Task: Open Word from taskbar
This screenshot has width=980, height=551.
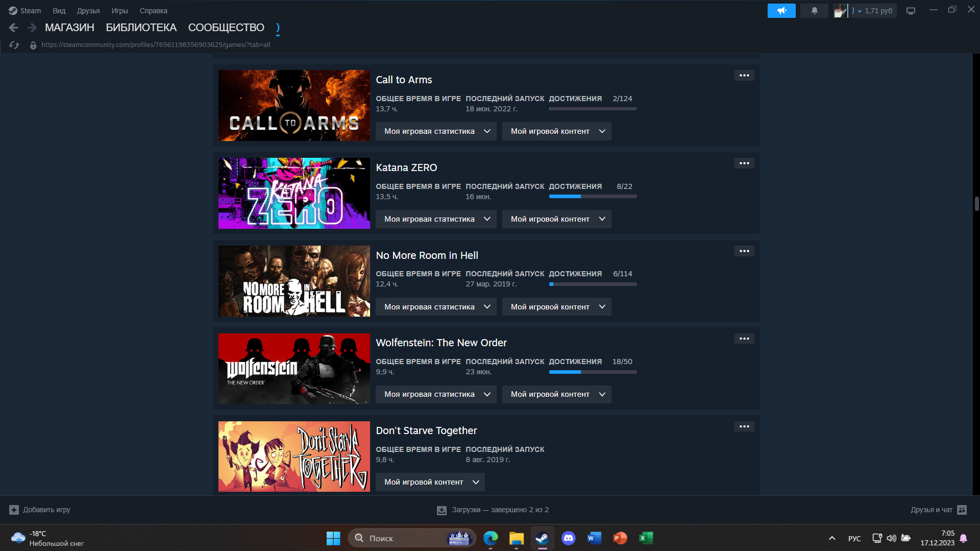Action: pos(594,538)
